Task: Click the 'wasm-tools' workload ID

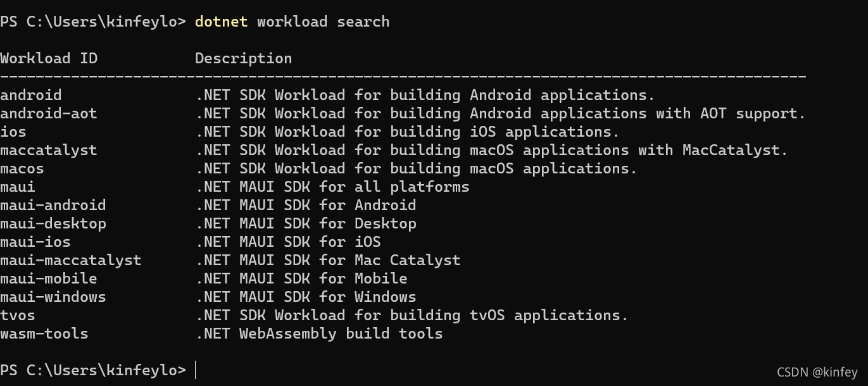Action: [44, 333]
